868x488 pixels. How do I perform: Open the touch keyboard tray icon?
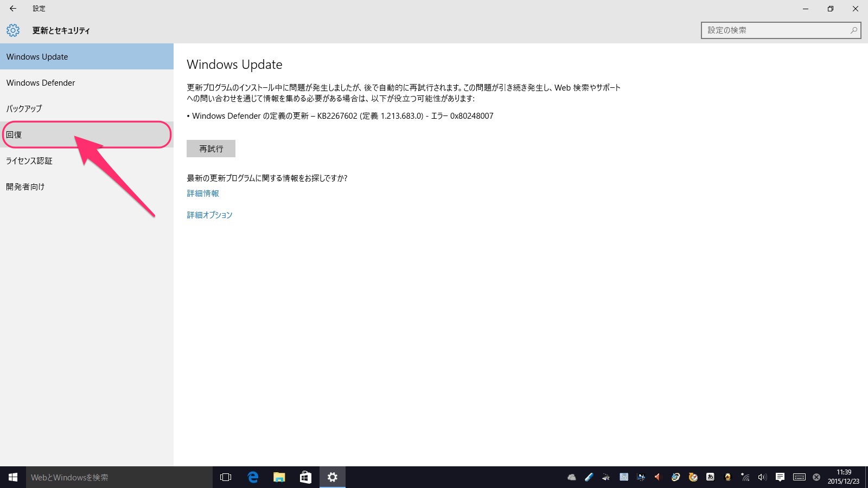[799, 477]
